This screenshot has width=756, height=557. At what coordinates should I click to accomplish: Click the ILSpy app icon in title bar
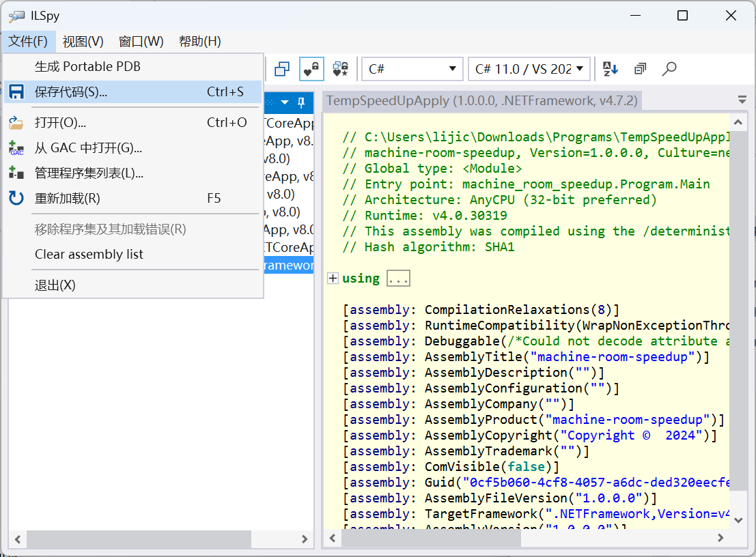[16, 16]
